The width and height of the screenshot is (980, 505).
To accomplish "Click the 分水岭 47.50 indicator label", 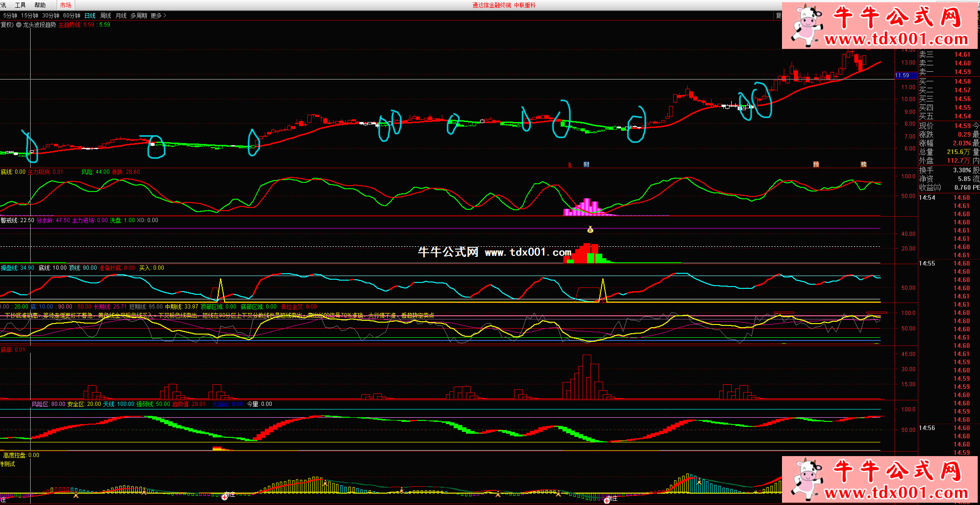I will (x=53, y=220).
